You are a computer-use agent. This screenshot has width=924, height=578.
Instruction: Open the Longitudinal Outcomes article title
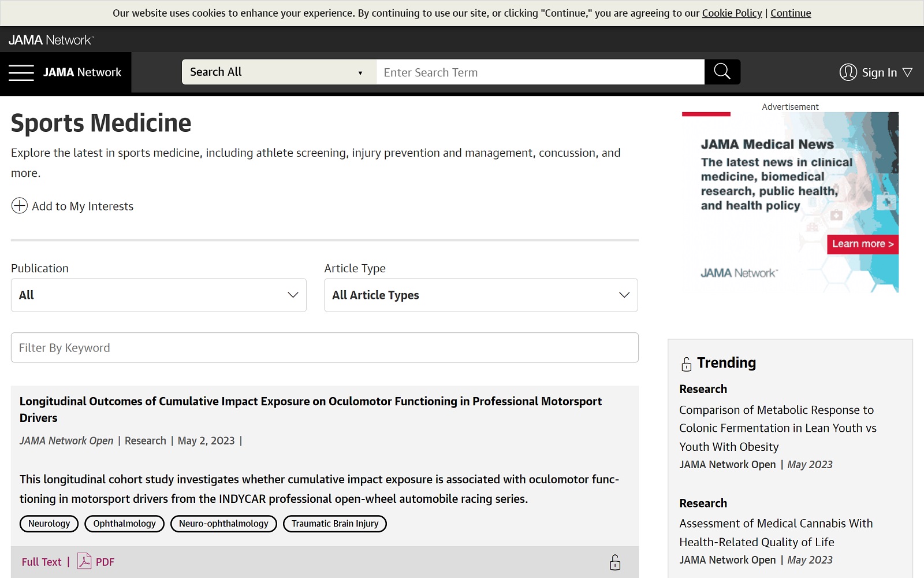click(x=311, y=409)
